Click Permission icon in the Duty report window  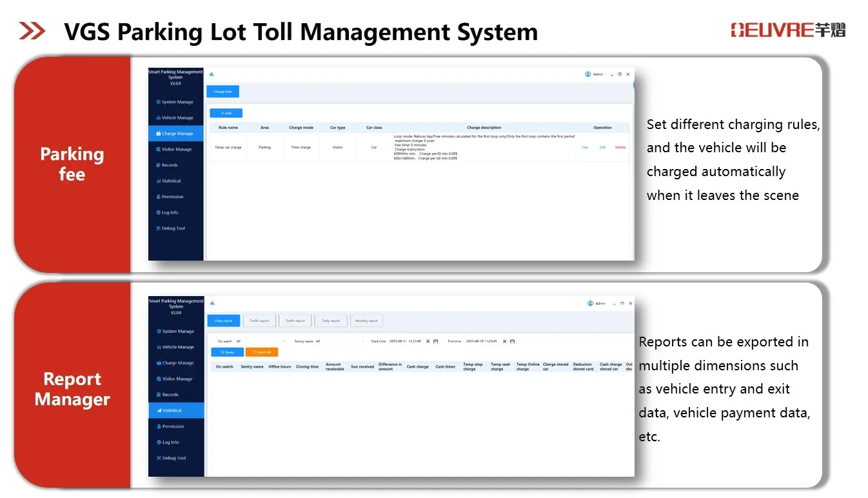click(159, 426)
